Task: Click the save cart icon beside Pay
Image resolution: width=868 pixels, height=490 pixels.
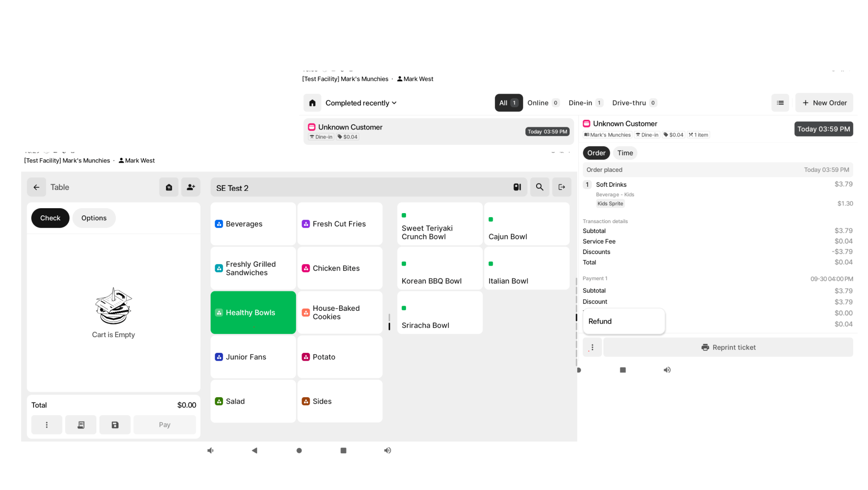Action: (x=115, y=425)
